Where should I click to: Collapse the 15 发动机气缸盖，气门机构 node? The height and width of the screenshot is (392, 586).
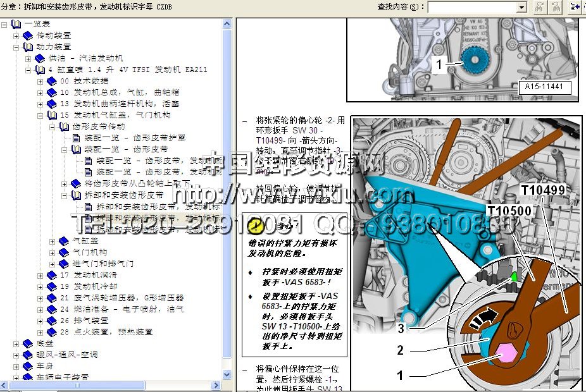tap(41, 115)
